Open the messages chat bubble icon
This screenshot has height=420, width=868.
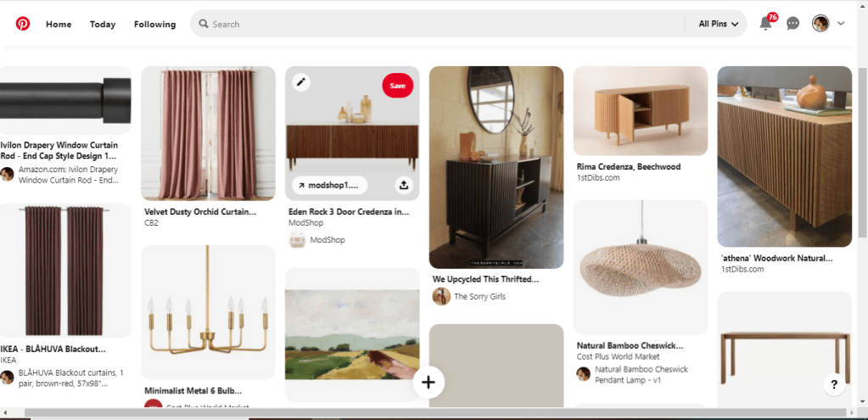(792, 24)
